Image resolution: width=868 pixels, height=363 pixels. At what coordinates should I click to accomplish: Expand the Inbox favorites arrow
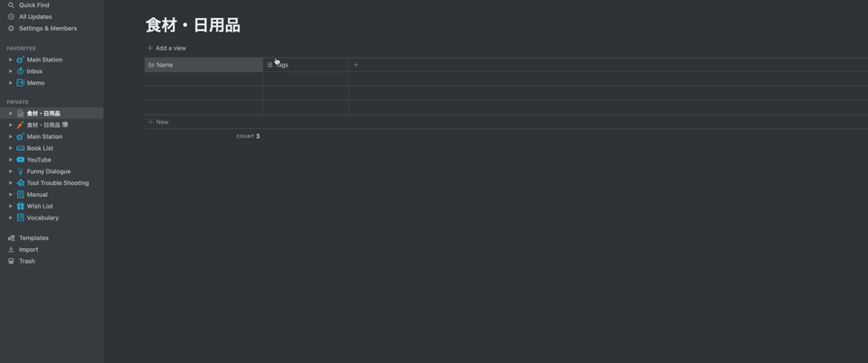pyautogui.click(x=11, y=71)
